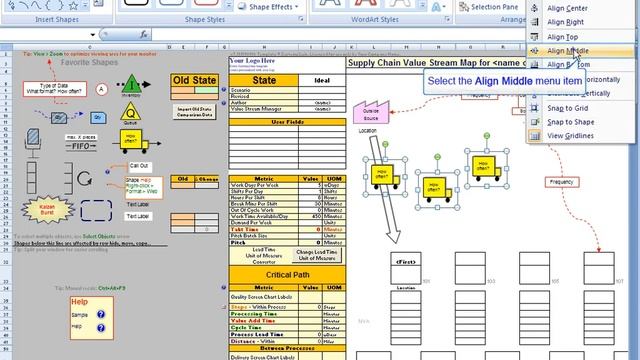The height and width of the screenshot is (360, 640).
Task: Click Change Lead Time Unit of Measure button
Action: [317, 255]
